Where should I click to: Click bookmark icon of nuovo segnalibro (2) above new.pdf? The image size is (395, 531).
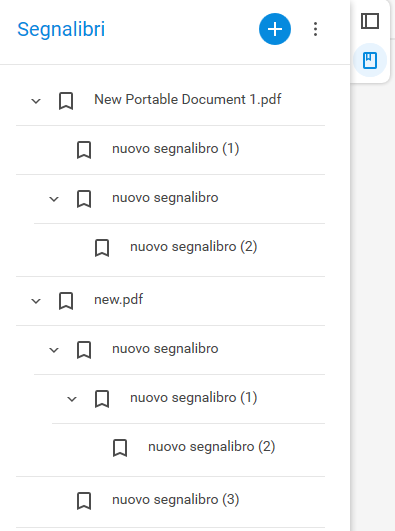[102, 248]
